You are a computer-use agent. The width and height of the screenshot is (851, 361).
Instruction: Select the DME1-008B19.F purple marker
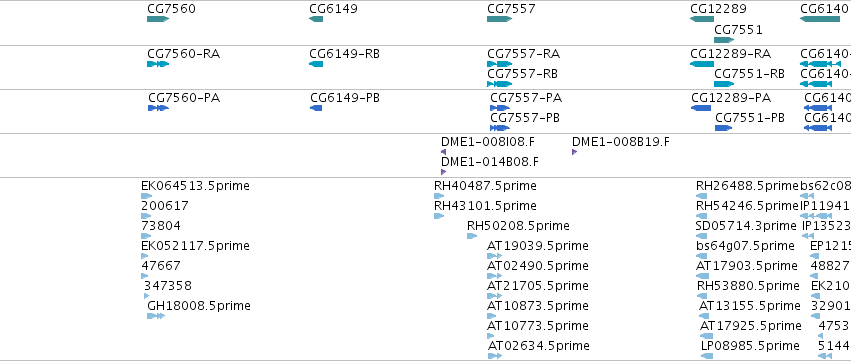(574, 152)
